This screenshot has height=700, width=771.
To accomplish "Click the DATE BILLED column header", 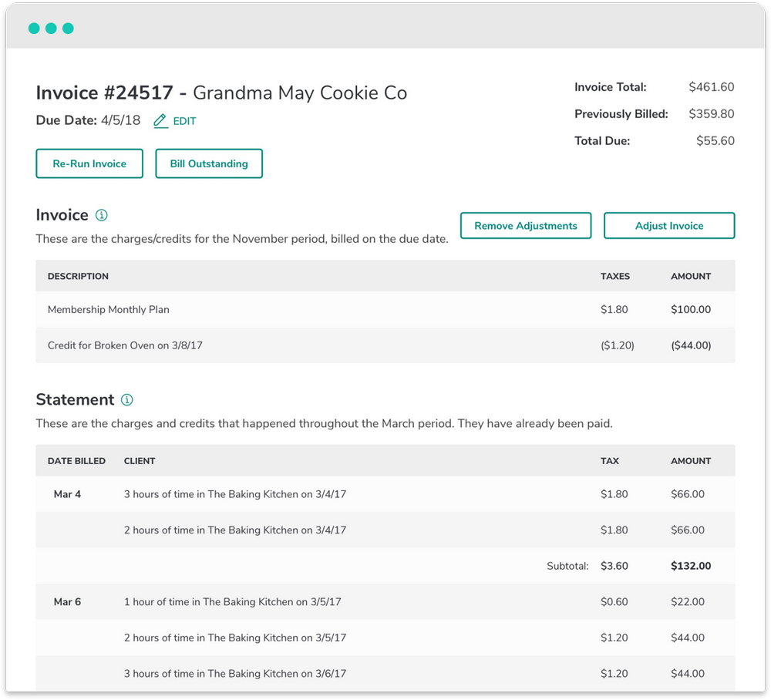I will point(76,461).
